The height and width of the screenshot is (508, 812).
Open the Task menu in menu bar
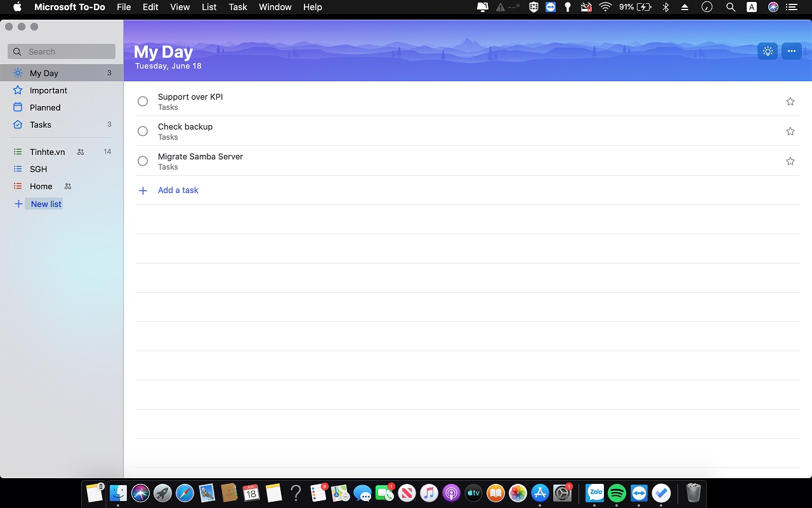pos(238,7)
